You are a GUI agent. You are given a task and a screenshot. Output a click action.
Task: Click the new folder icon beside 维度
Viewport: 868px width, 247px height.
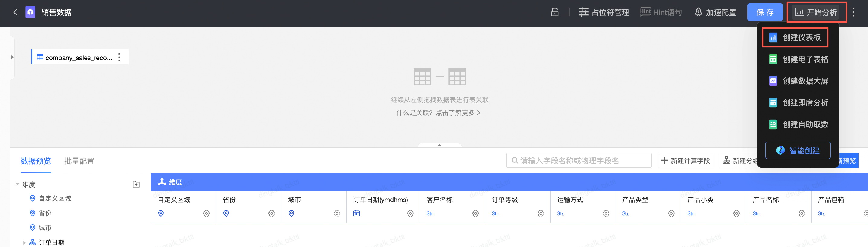pyautogui.click(x=136, y=184)
